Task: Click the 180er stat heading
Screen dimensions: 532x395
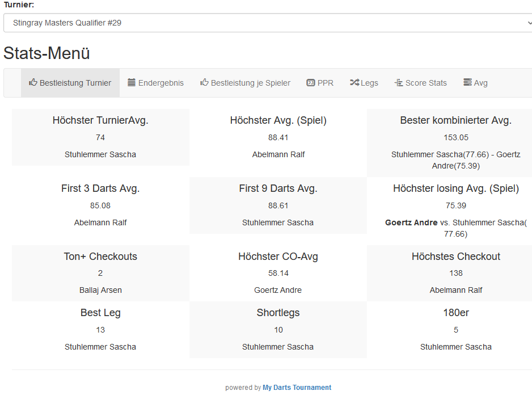Action: (455, 313)
